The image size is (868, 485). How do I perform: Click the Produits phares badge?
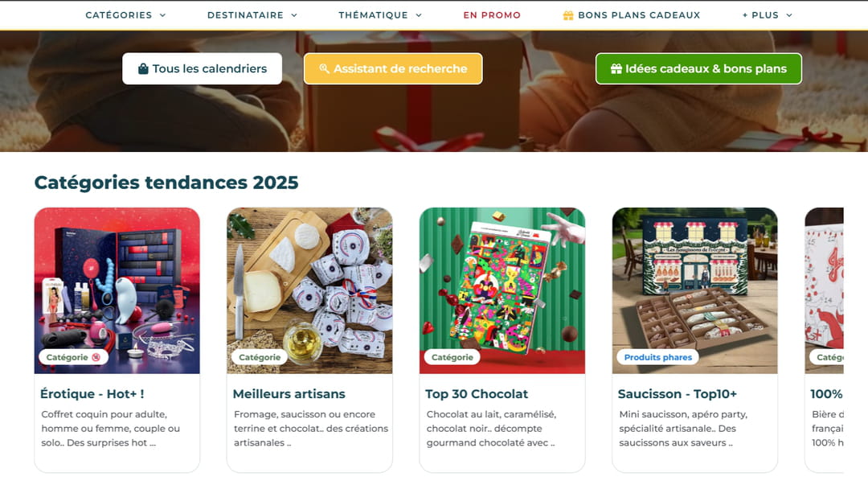coord(657,357)
